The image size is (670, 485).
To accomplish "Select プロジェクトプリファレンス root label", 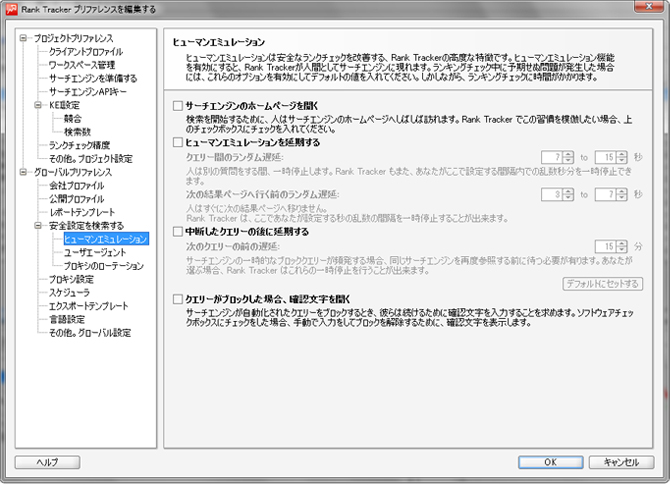I will (x=73, y=38).
